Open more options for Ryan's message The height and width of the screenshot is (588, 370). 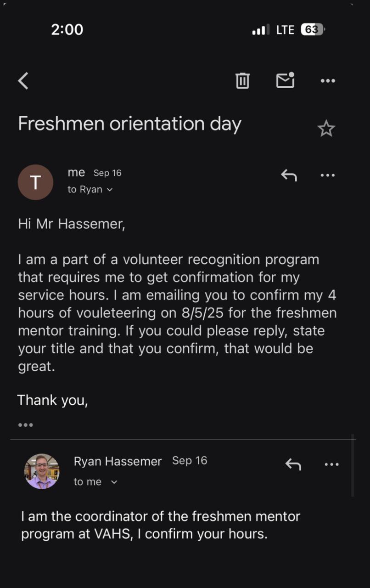331,464
